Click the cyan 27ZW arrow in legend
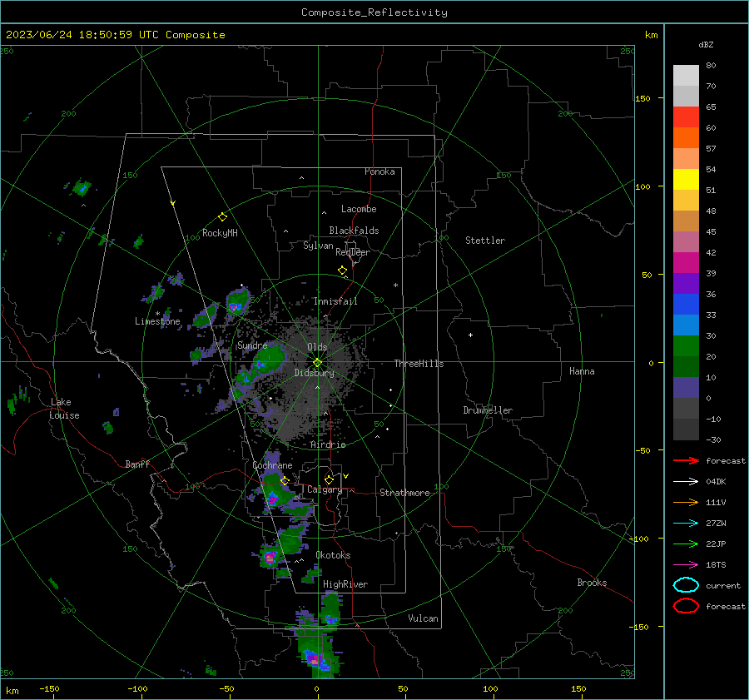 pos(686,524)
